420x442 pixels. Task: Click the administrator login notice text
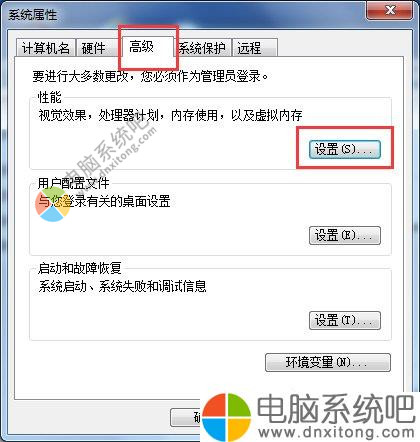(x=150, y=76)
